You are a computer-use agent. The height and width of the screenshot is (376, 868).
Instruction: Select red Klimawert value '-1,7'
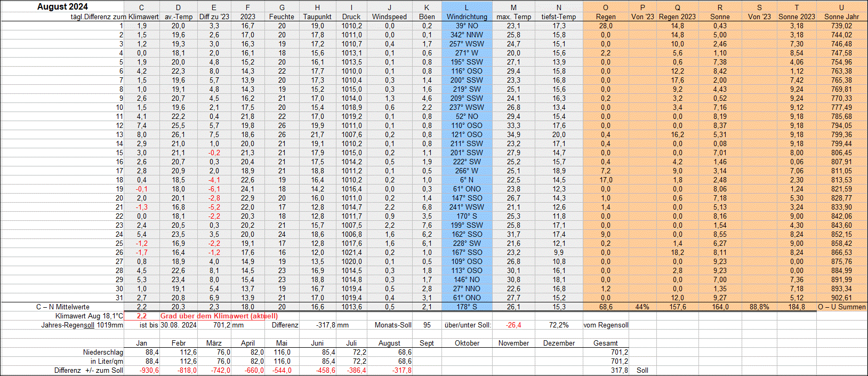(142, 252)
